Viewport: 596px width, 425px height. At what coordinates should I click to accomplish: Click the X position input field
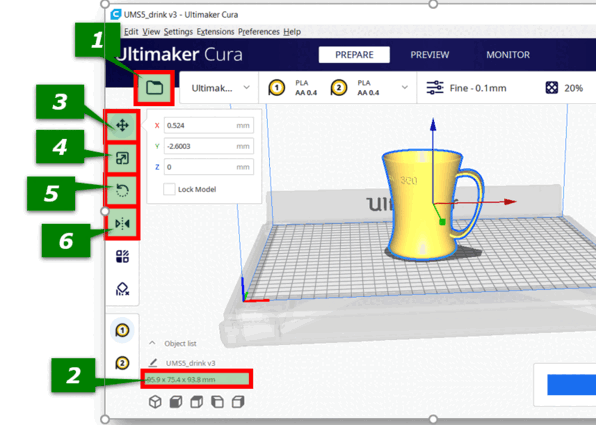pos(209,125)
